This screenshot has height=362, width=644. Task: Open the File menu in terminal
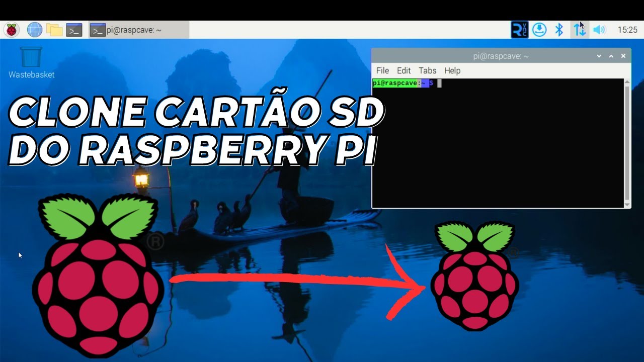pos(382,70)
